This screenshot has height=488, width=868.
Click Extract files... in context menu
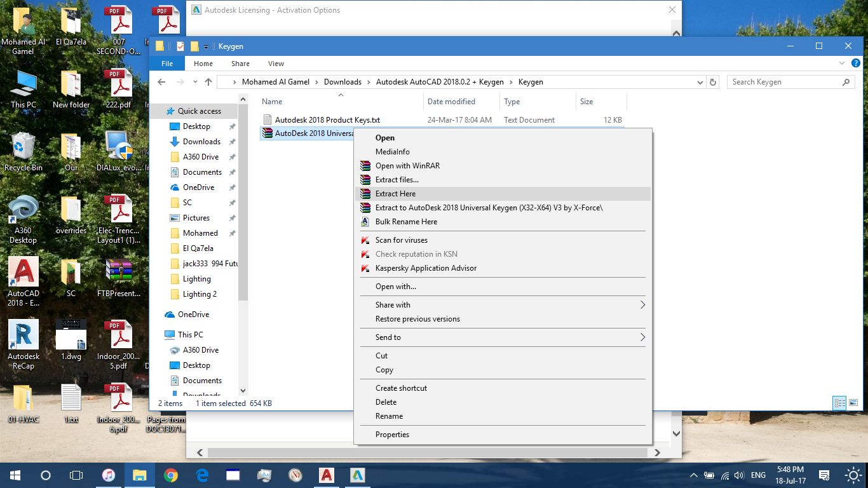pyautogui.click(x=503, y=180)
